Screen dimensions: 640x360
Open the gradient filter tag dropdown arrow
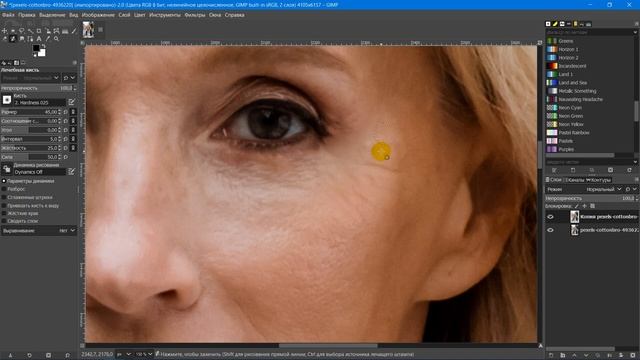click(x=635, y=32)
